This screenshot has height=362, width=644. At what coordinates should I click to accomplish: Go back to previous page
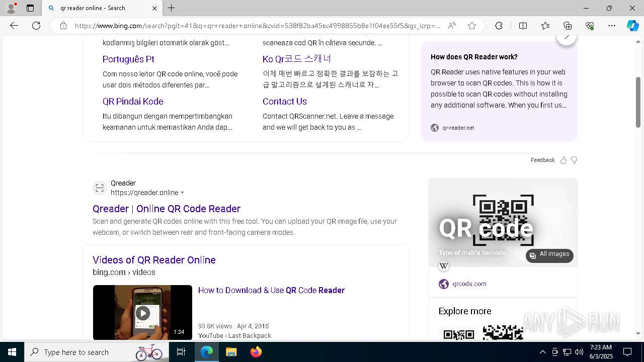pyautogui.click(x=14, y=26)
